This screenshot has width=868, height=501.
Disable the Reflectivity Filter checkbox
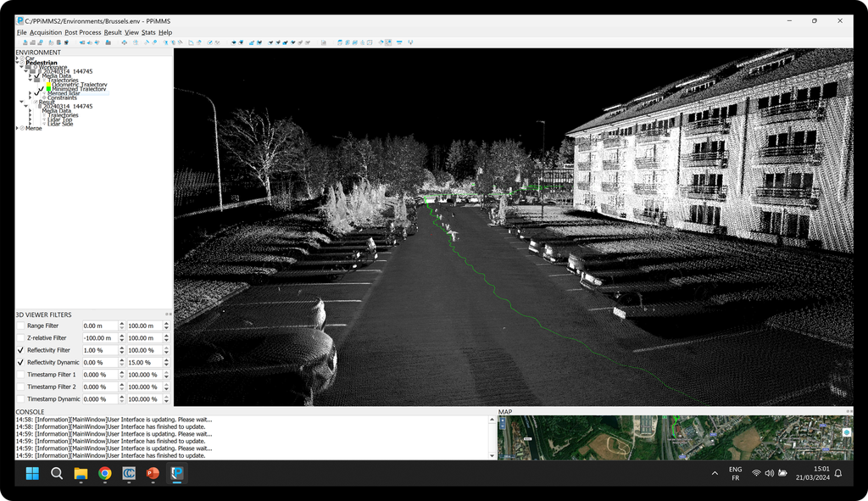[19, 350]
